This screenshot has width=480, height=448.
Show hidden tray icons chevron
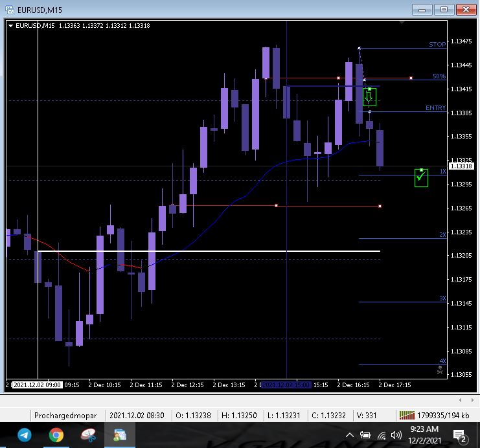350,435
